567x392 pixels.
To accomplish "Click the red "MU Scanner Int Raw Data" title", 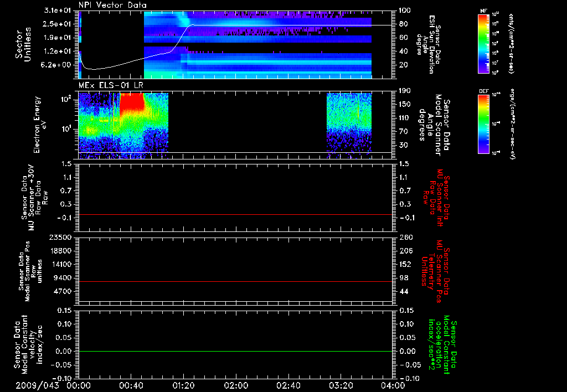I will (436, 198).
